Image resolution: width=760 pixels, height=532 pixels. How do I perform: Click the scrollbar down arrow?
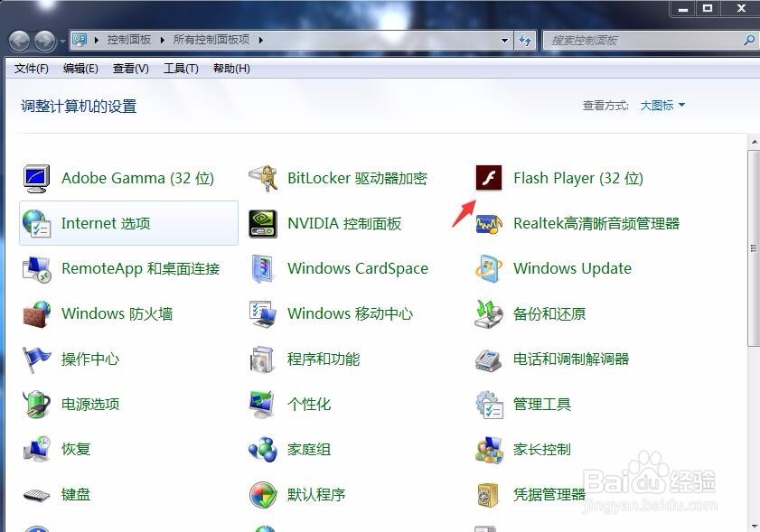pyautogui.click(x=754, y=526)
